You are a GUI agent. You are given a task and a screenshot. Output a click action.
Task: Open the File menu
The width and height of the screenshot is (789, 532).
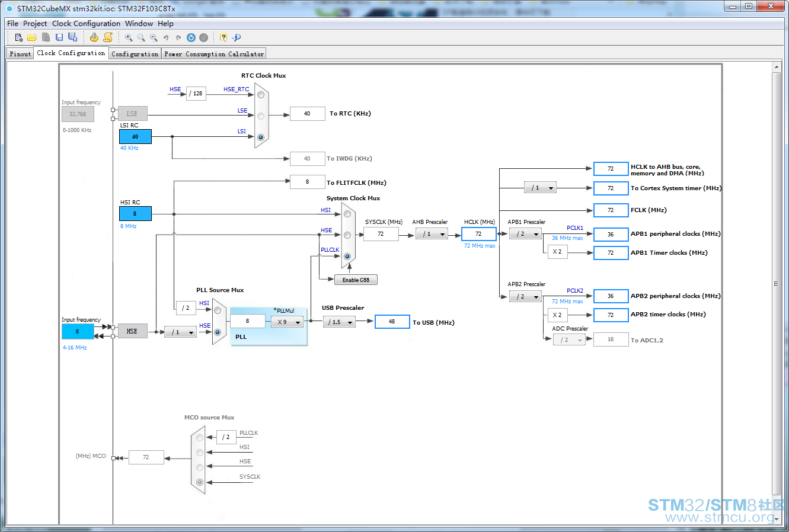coord(12,24)
